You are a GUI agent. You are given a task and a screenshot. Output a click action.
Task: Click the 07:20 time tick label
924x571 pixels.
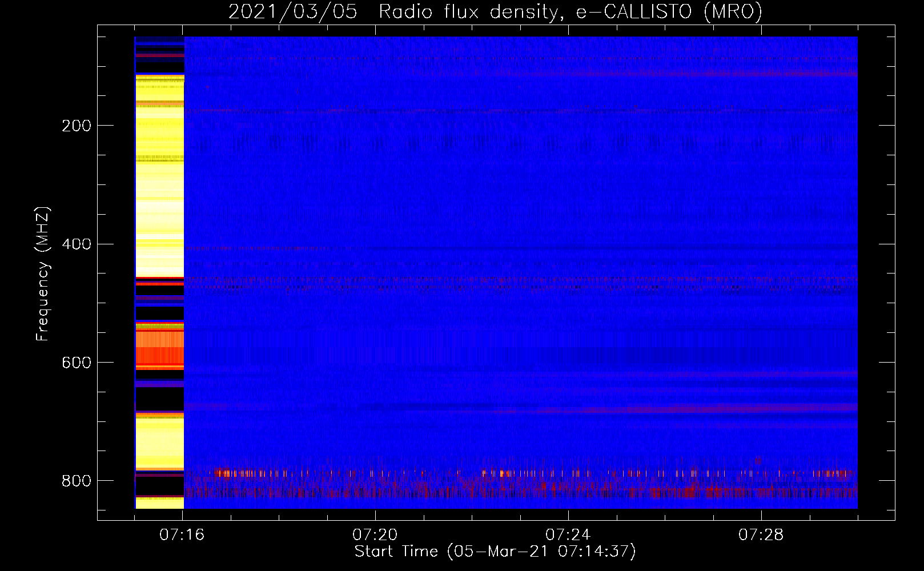click(x=375, y=535)
